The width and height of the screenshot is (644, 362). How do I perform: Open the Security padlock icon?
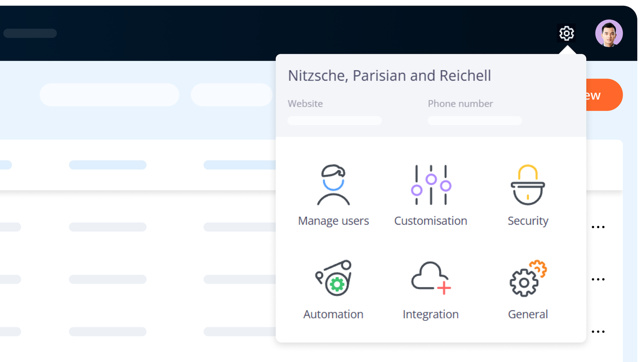coord(528,185)
